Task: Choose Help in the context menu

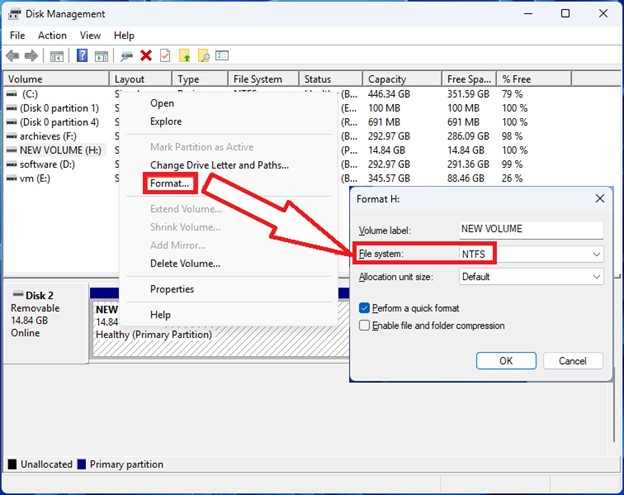Action: (x=160, y=315)
